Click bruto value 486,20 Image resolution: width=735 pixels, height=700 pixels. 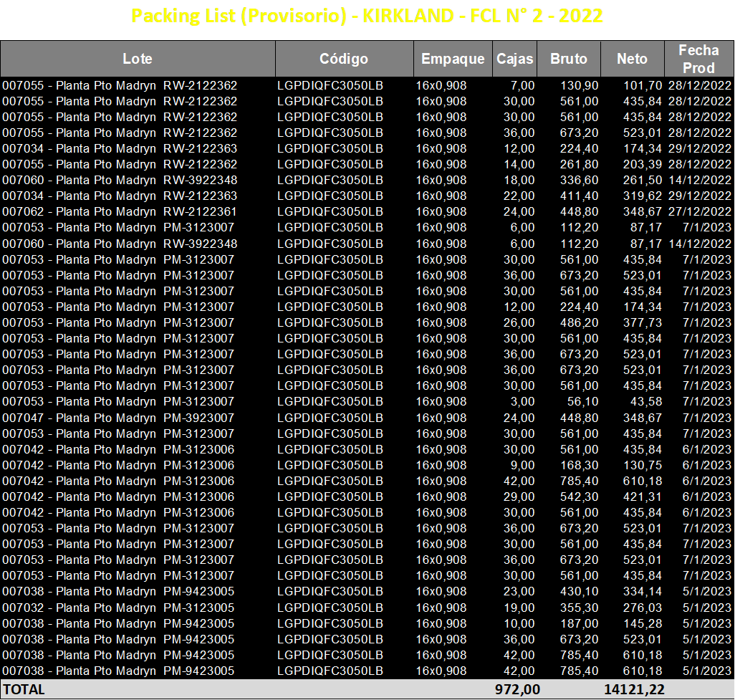pyautogui.click(x=580, y=323)
